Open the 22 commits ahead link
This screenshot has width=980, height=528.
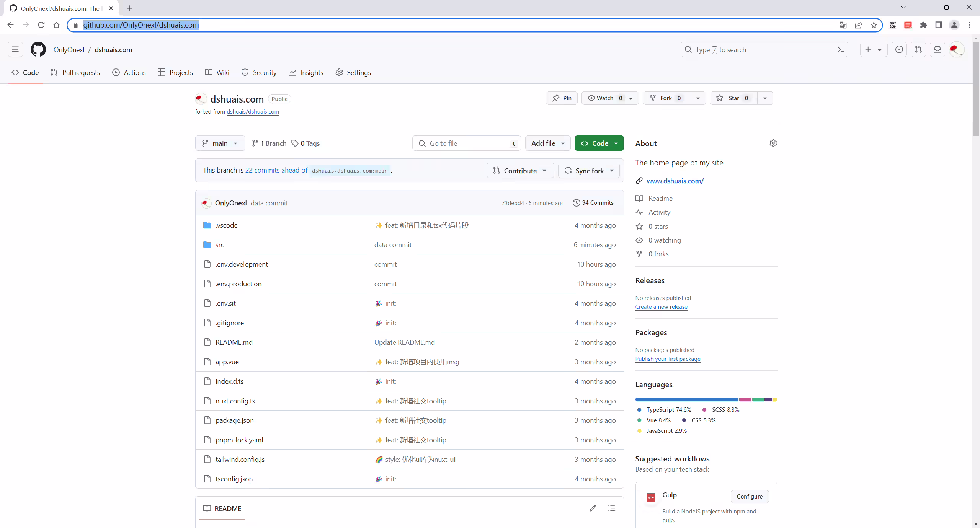click(x=276, y=170)
